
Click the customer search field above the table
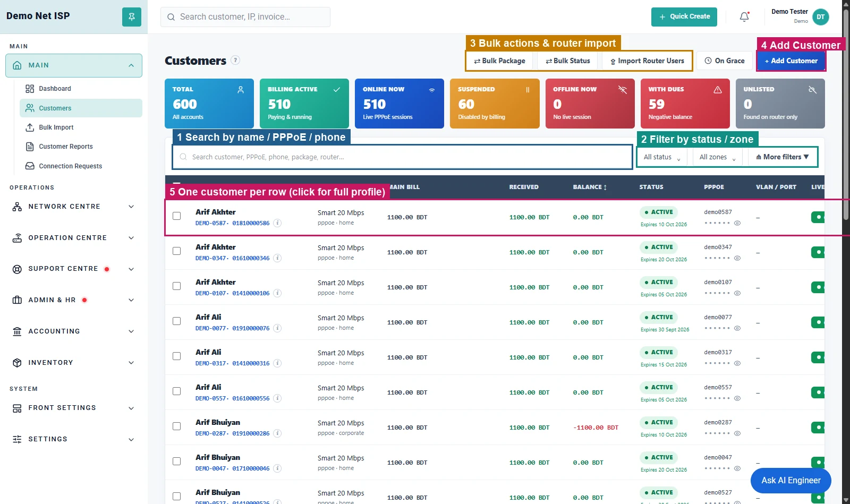402,157
